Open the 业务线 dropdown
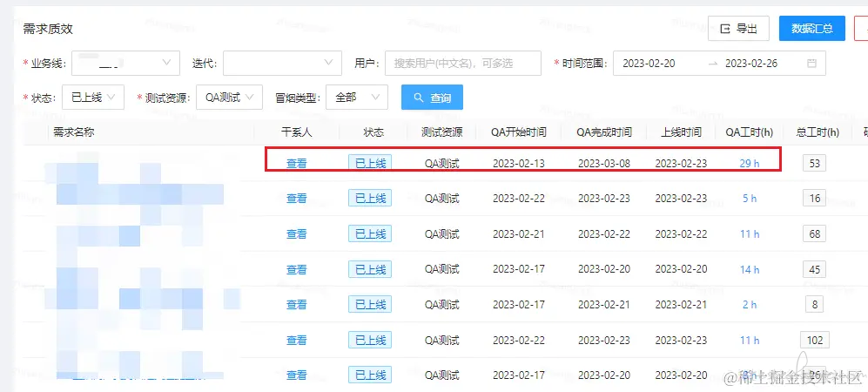Screen dimensions: 868x392 pos(125,63)
